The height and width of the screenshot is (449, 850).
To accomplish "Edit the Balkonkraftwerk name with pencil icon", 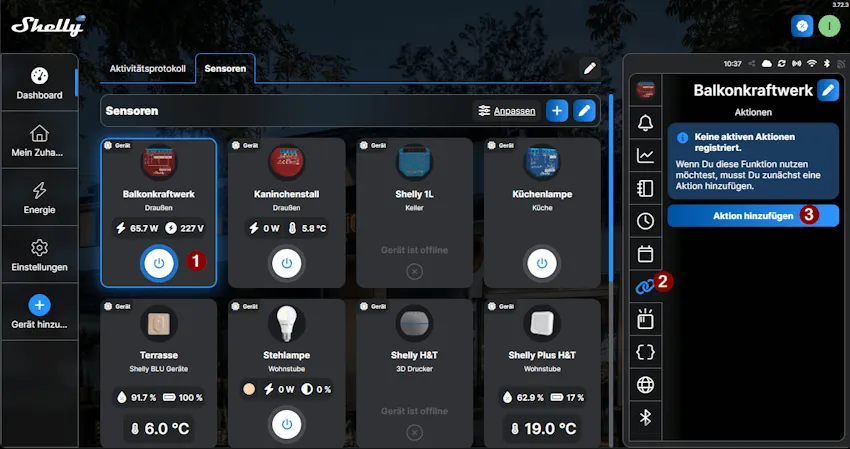I will (827, 90).
